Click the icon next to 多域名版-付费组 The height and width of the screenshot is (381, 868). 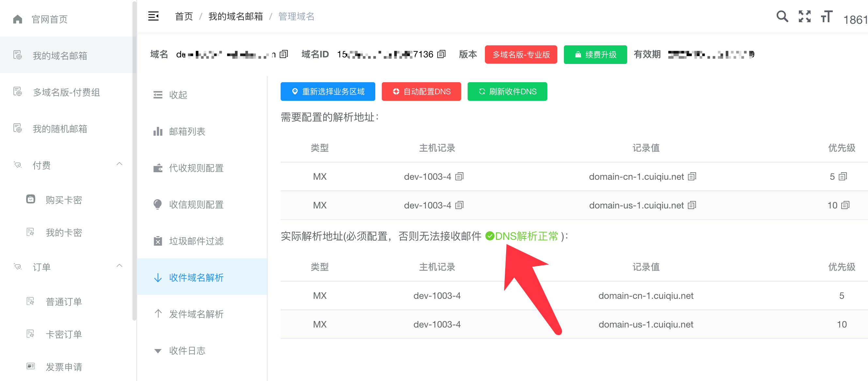pos(18,92)
